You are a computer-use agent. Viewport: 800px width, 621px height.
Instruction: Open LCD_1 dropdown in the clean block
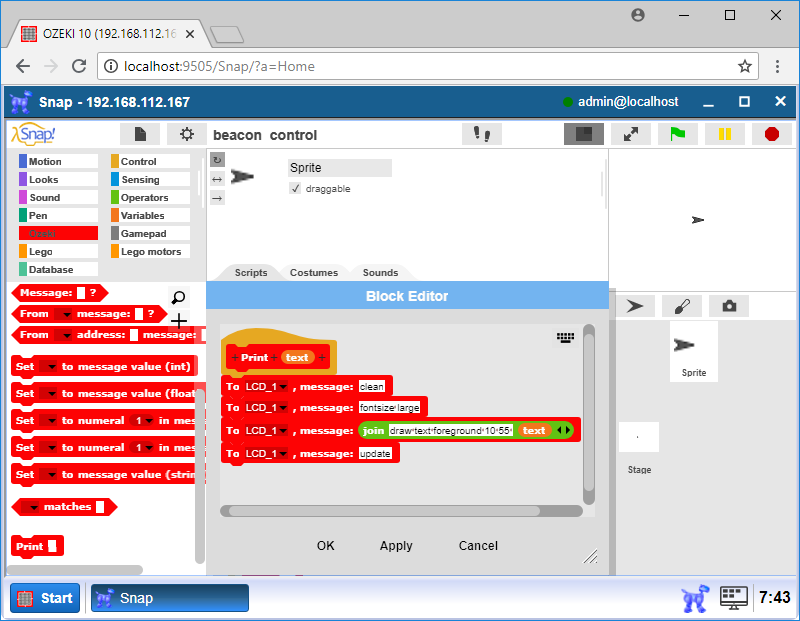tap(283, 387)
